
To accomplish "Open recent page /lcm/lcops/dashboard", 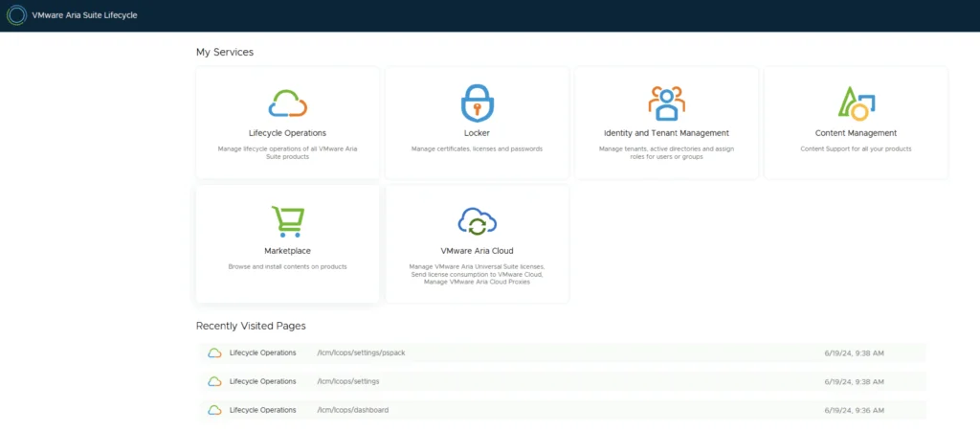I will pos(352,410).
